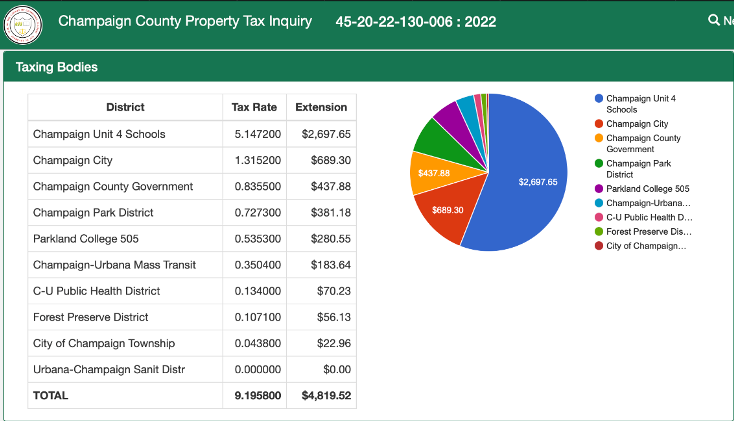
Task: Click extension amount $381.18
Action: pos(330,213)
